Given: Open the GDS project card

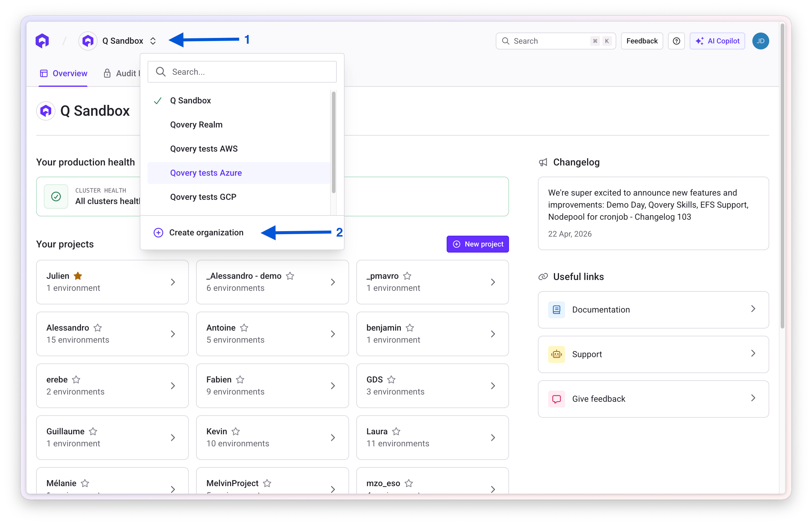Looking at the screenshot, I should (x=432, y=385).
